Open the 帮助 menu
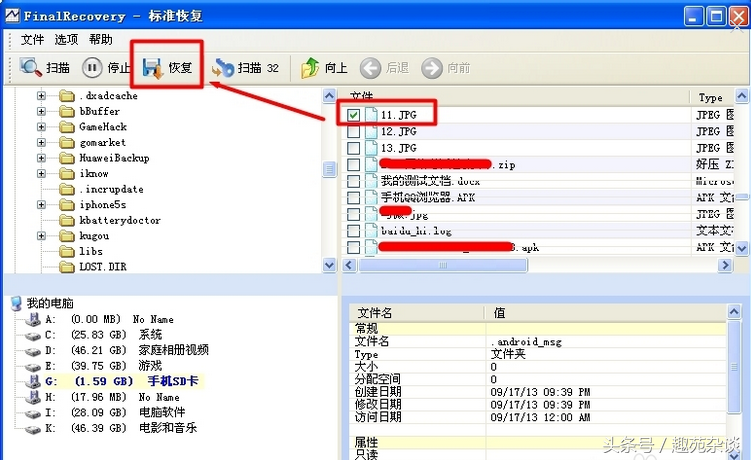The image size is (751, 460). tap(101, 39)
